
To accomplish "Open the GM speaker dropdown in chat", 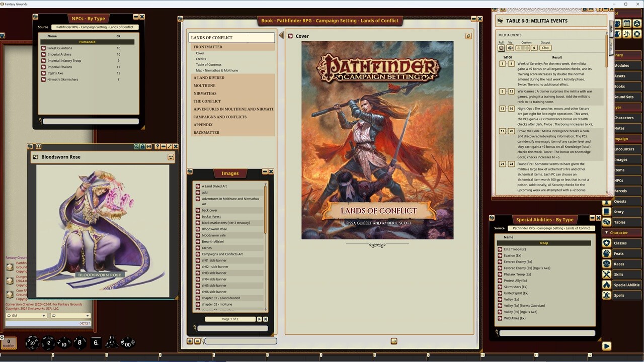I will pos(25,315).
